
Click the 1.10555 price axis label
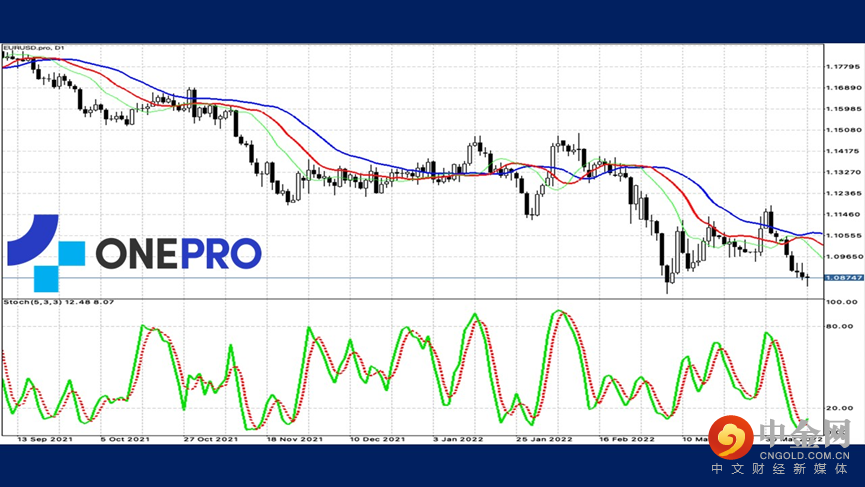842,236
